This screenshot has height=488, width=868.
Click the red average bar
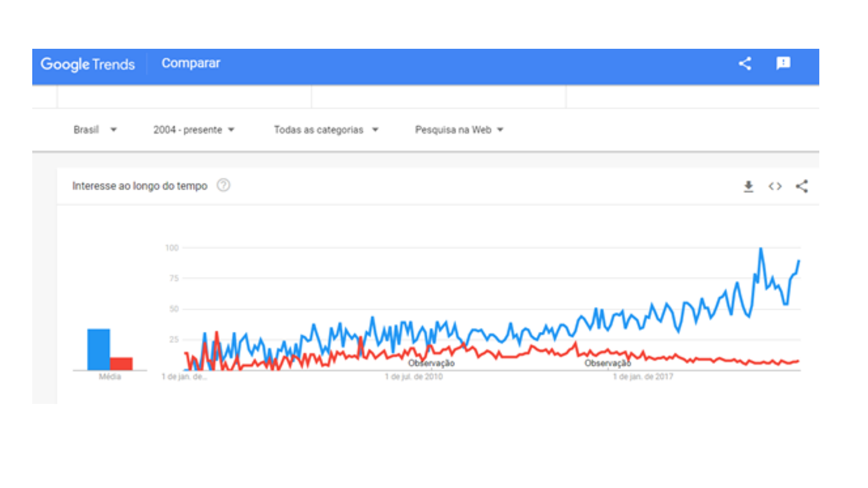[x=121, y=363]
